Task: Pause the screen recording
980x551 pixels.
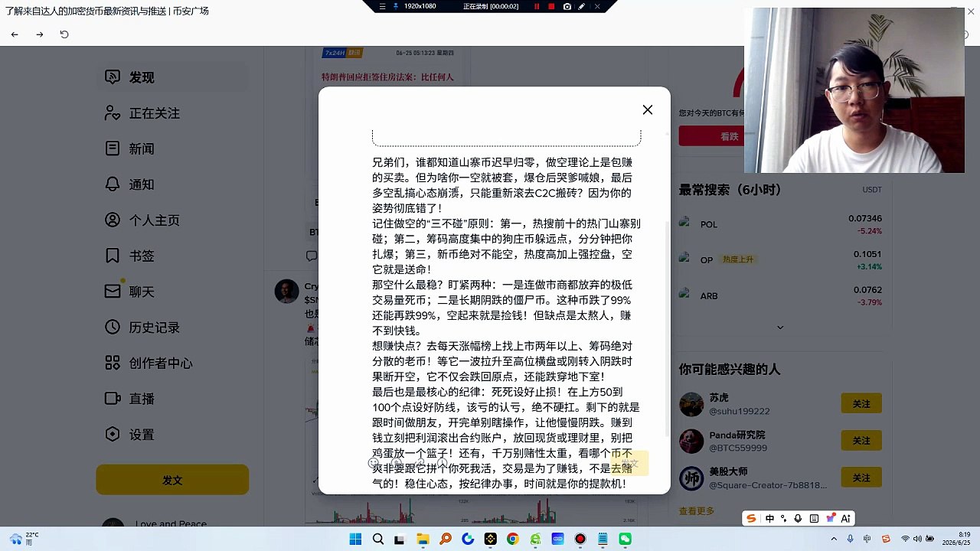Action: pyautogui.click(x=536, y=6)
